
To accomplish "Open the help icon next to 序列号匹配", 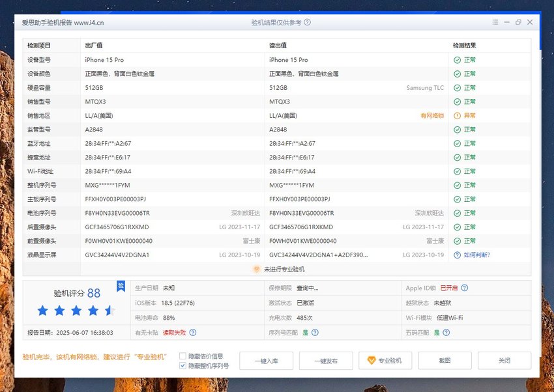I will (x=315, y=332).
